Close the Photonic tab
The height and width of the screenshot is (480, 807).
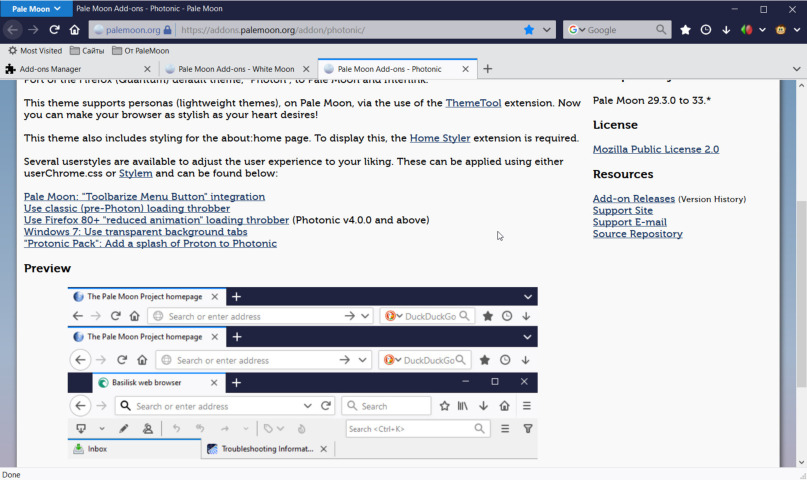(x=465, y=69)
